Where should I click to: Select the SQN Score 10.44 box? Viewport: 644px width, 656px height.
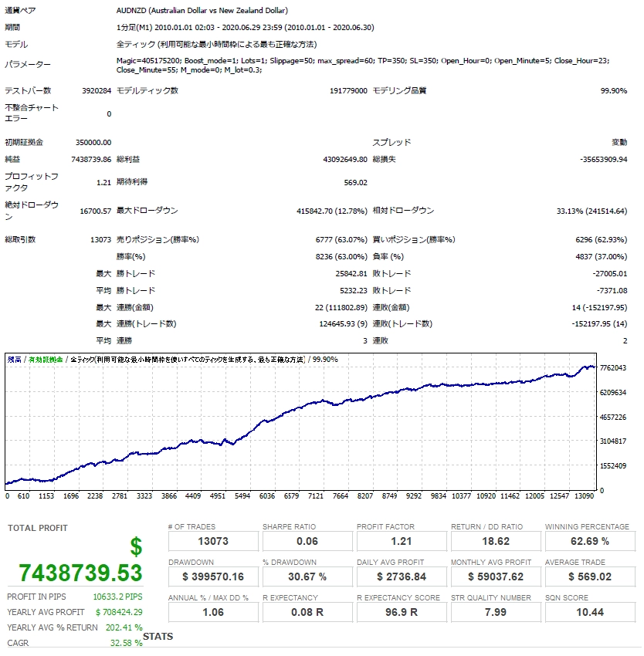point(590,613)
